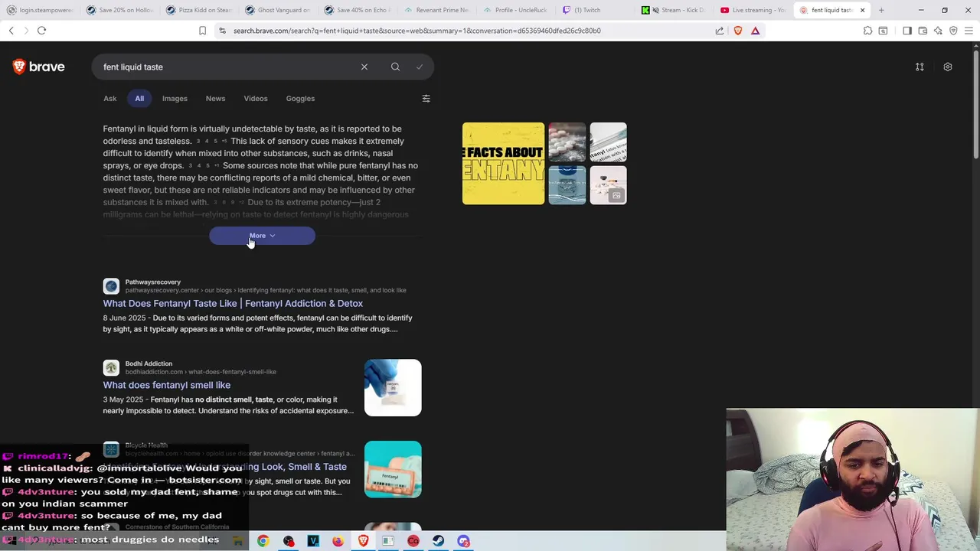Bookmark this page in the address bar
Screen dimensions: 980x551
coord(202,31)
